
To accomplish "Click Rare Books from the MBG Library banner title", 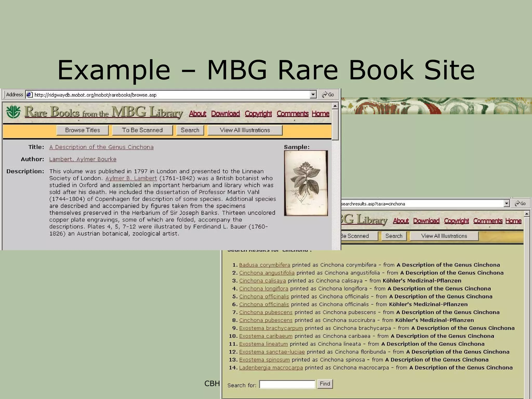I will click(x=104, y=112).
